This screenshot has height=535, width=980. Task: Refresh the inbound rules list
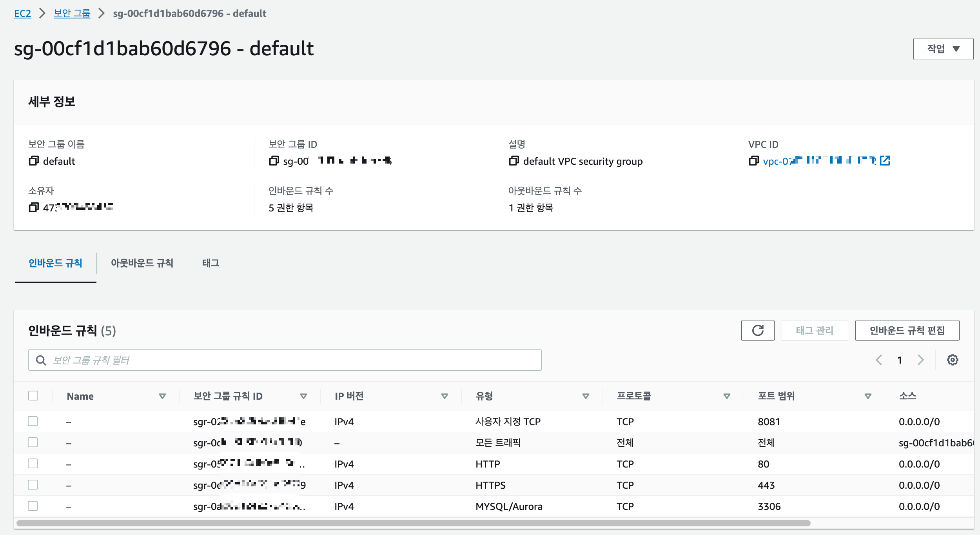757,331
